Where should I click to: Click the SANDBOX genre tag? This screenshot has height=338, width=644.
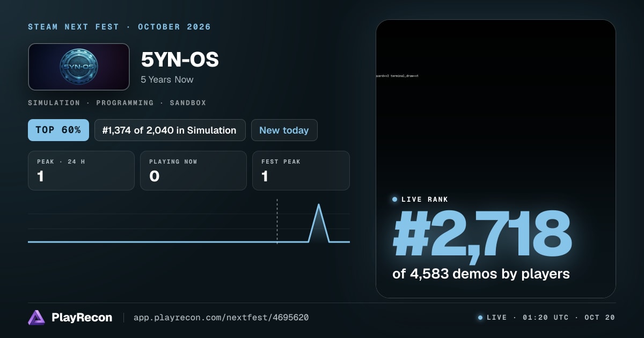pyautogui.click(x=188, y=102)
